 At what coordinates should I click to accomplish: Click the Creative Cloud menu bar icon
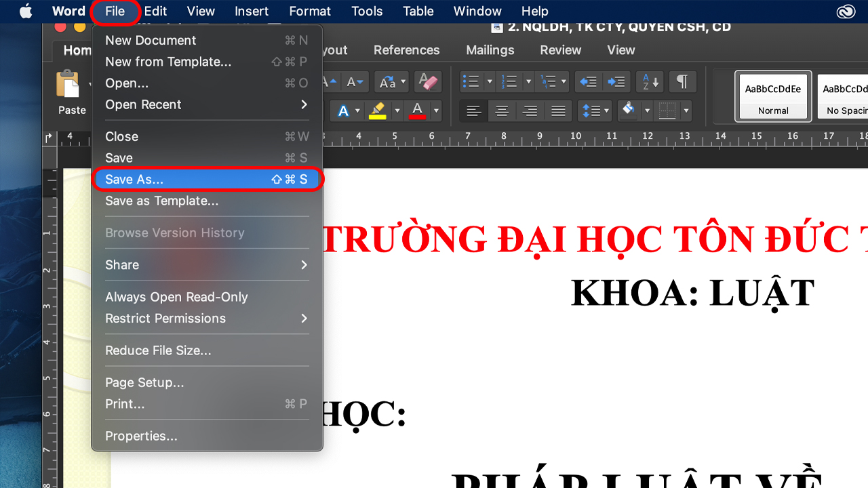click(x=845, y=12)
